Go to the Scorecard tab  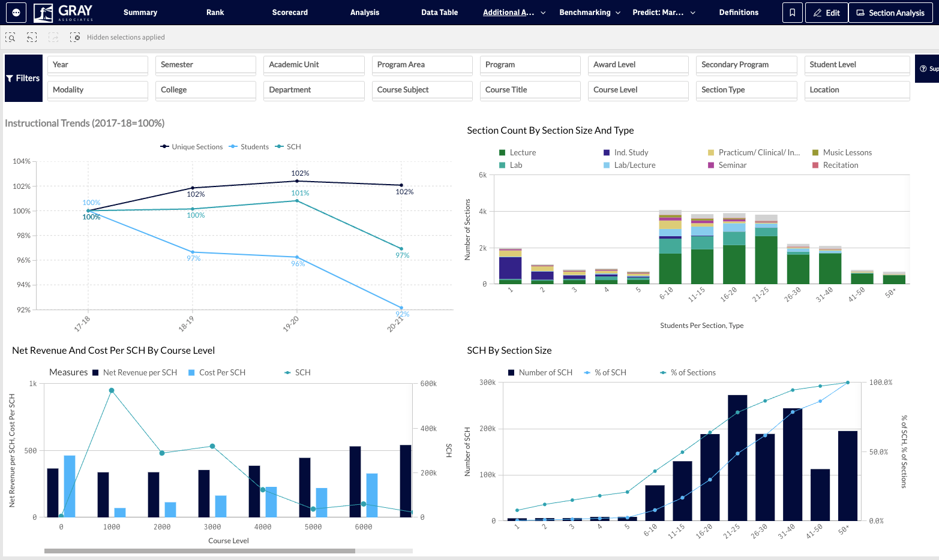[290, 13]
